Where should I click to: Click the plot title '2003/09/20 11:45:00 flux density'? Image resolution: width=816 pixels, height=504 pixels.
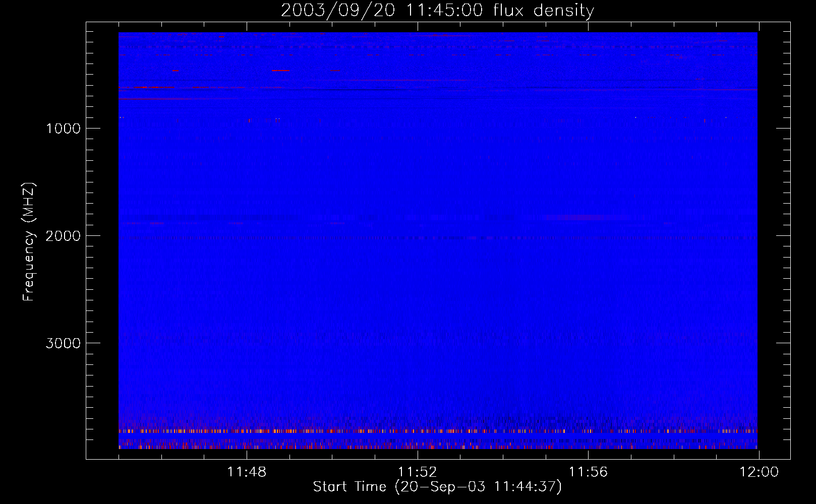437,10
